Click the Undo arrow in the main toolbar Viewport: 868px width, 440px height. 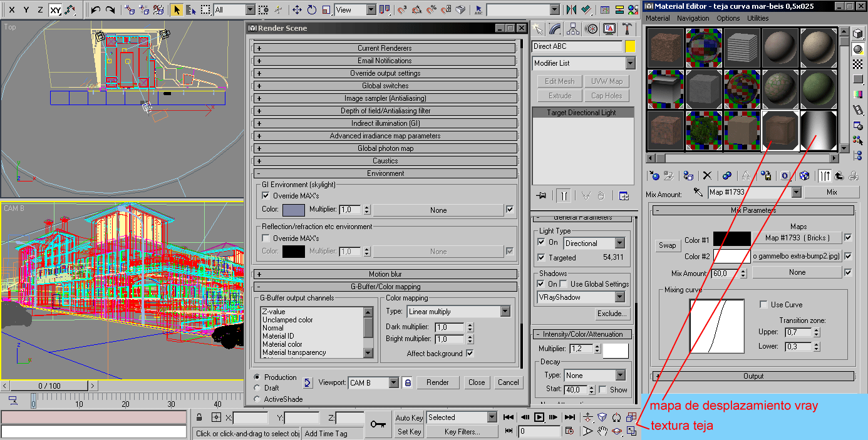pos(95,10)
